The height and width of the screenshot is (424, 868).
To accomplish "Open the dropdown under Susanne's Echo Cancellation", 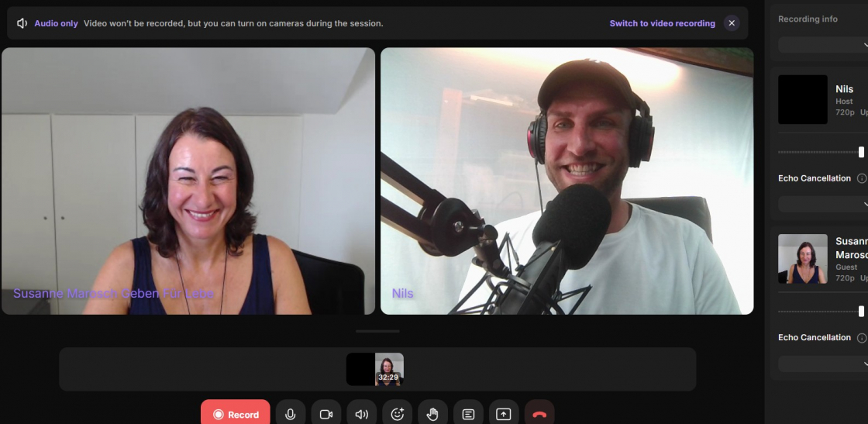I will click(823, 364).
